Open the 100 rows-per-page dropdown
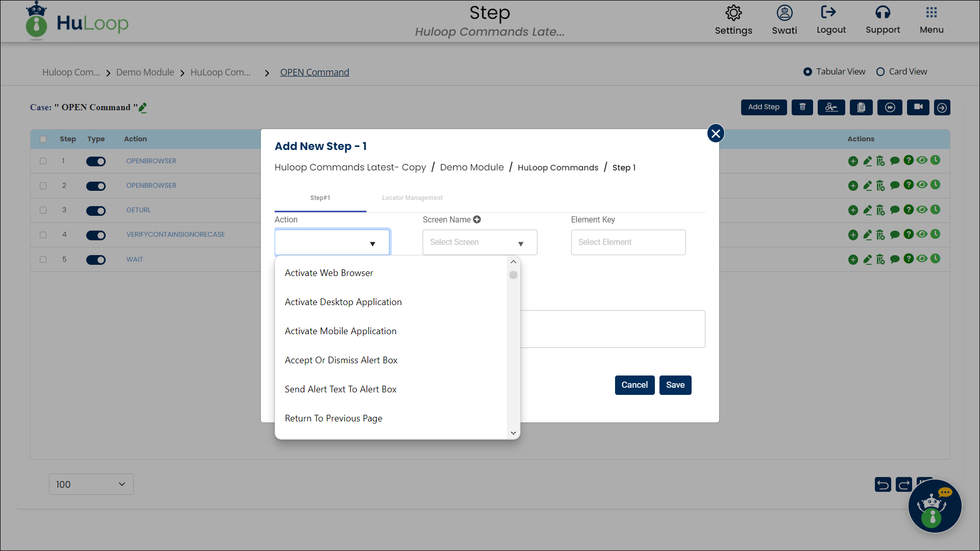 [x=91, y=484]
